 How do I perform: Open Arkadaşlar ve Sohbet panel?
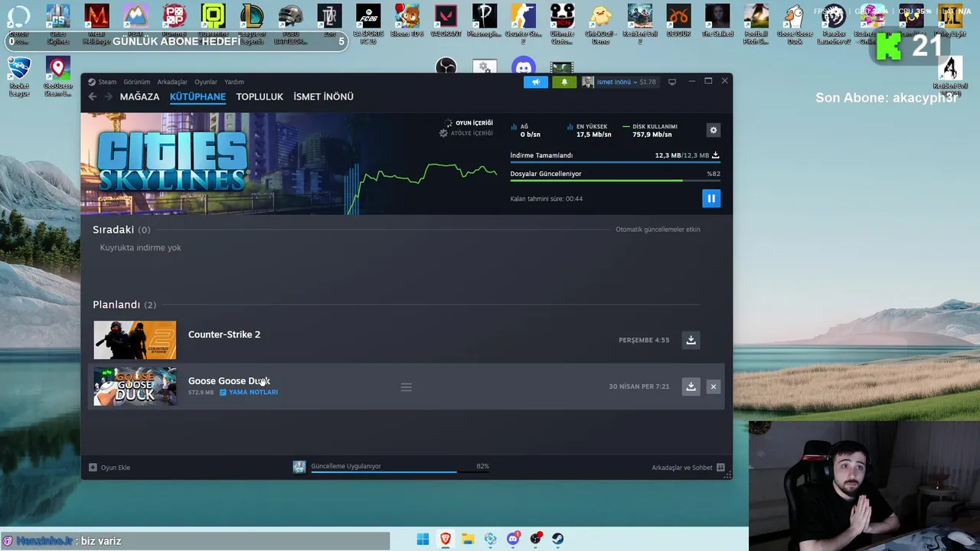tap(688, 468)
